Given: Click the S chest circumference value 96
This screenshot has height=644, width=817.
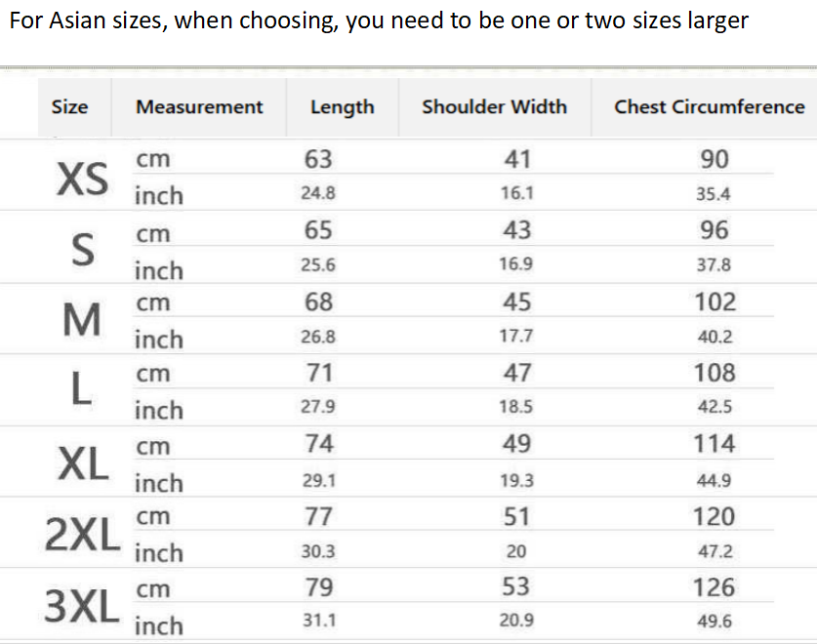Looking at the screenshot, I should pyautogui.click(x=715, y=230).
